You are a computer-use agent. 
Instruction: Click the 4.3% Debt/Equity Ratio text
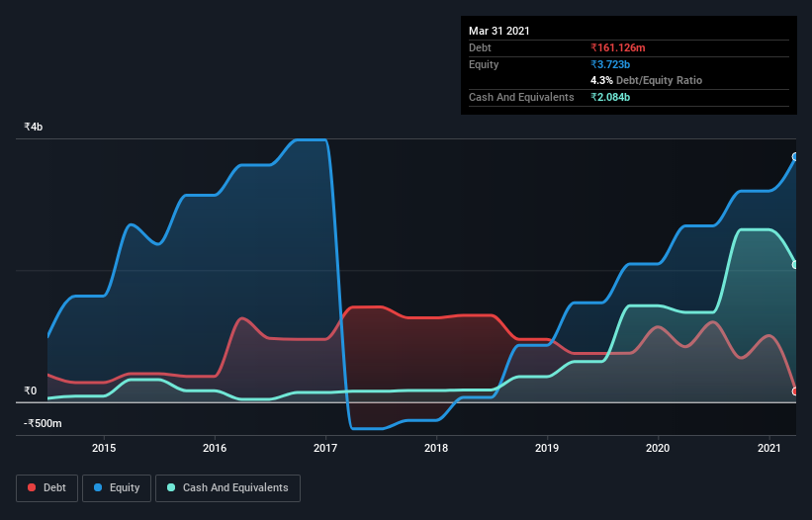tap(646, 81)
